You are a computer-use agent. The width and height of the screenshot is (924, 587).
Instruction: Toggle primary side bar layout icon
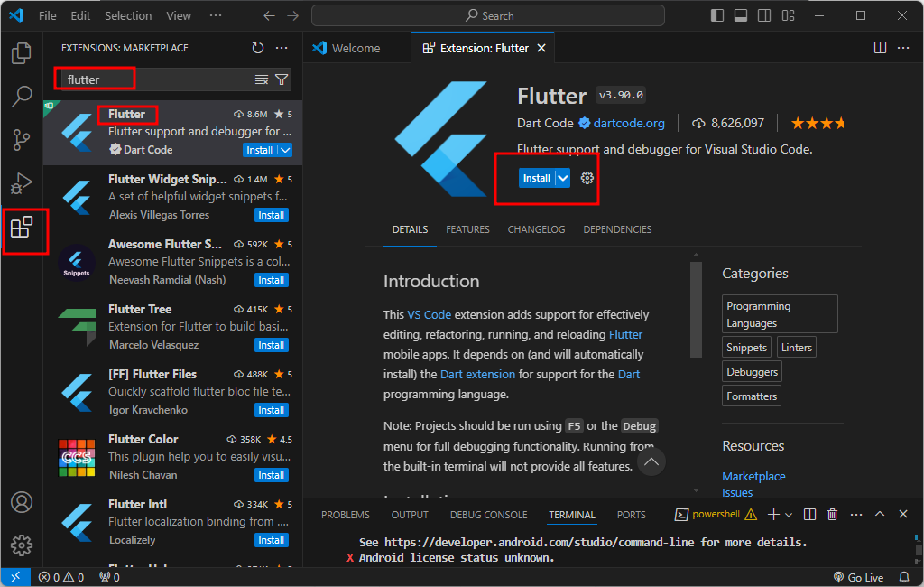[717, 16]
